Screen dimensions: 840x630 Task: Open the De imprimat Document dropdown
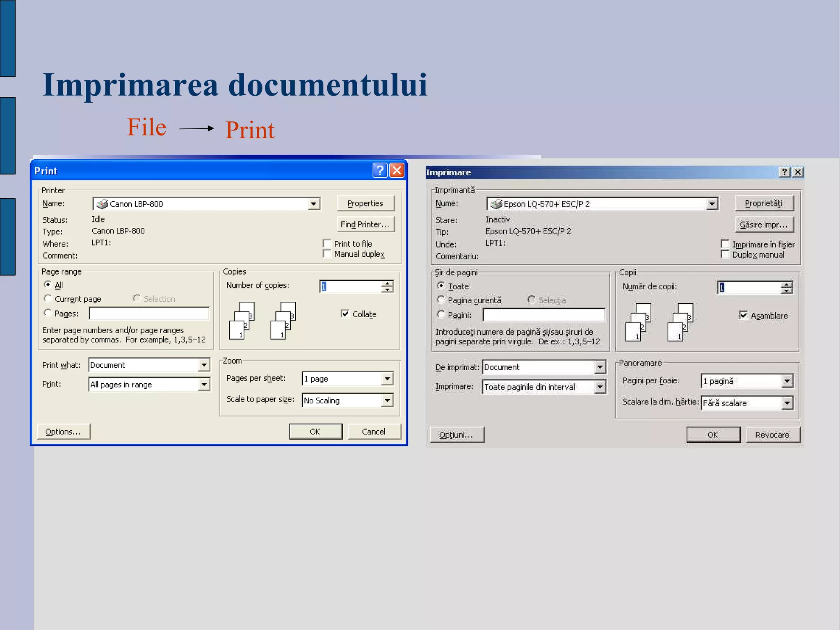pyautogui.click(x=600, y=367)
